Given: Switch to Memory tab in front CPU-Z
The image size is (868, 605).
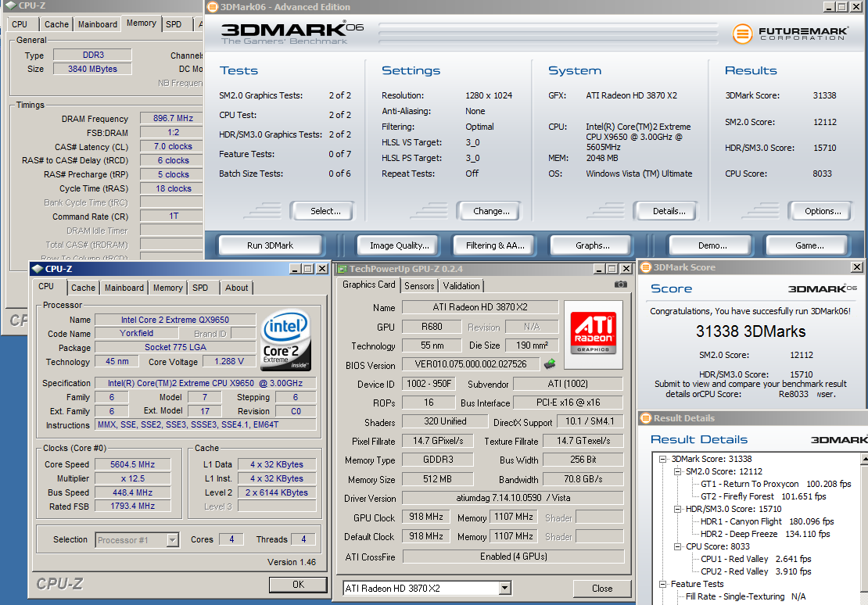Looking at the screenshot, I should coord(167,288).
